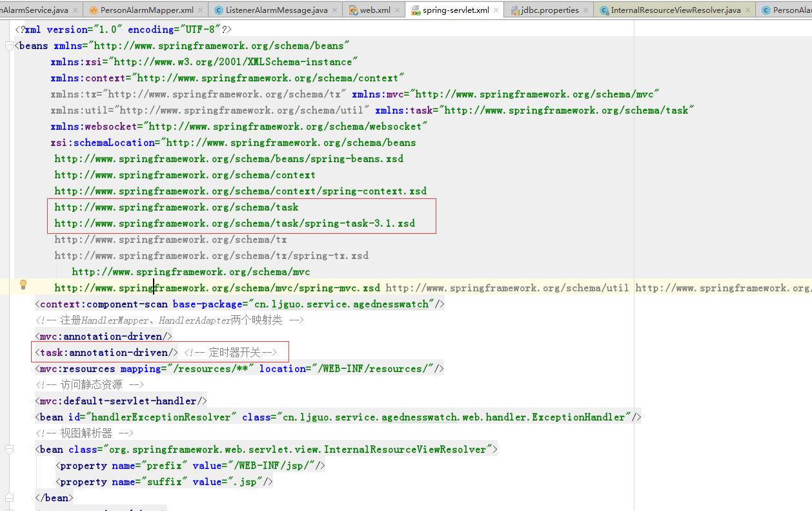Screen dimensions: 812x511
Task: Click the handlerExceptionResolver bean line
Action: click(338, 417)
